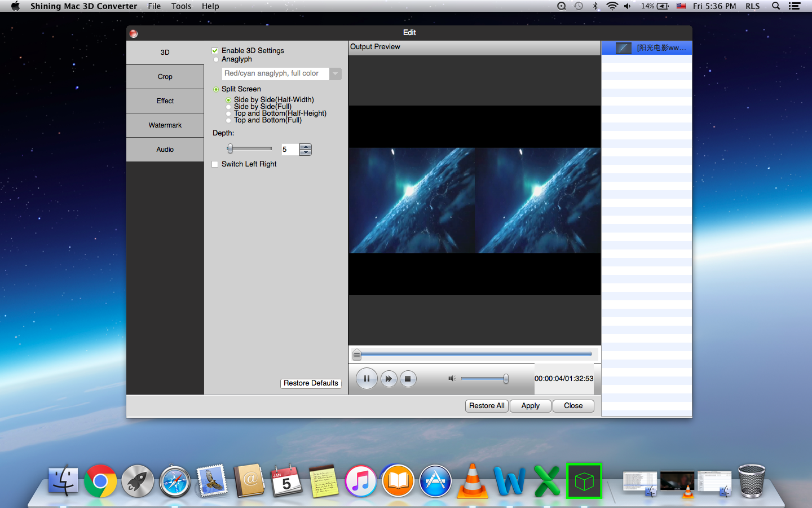Open the VLC cone icon in the Dock
The width and height of the screenshot is (812, 508).
click(x=472, y=481)
